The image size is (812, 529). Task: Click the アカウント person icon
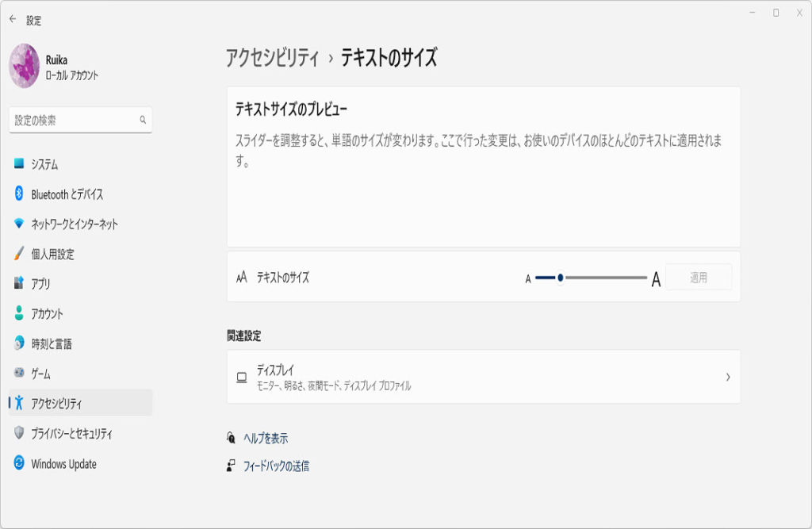click(x=19, y=313)
